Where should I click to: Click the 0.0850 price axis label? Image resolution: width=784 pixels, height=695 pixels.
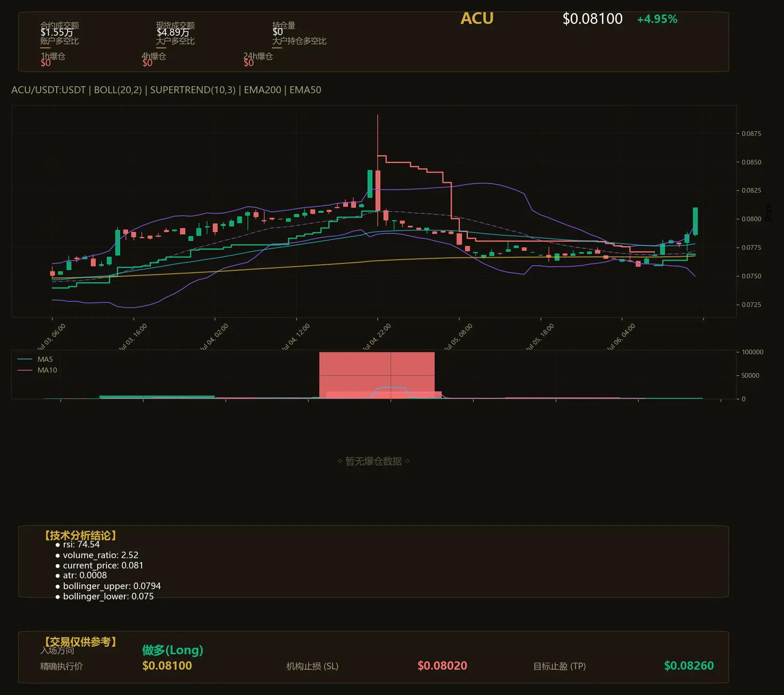tap(751, 162)
